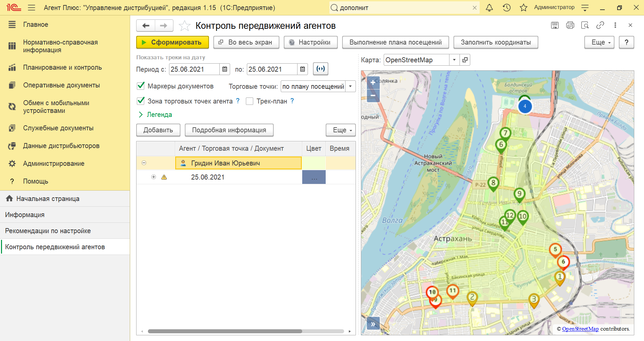Clear the search field text
The image size is (644, 341).
(x=475, y=8)
